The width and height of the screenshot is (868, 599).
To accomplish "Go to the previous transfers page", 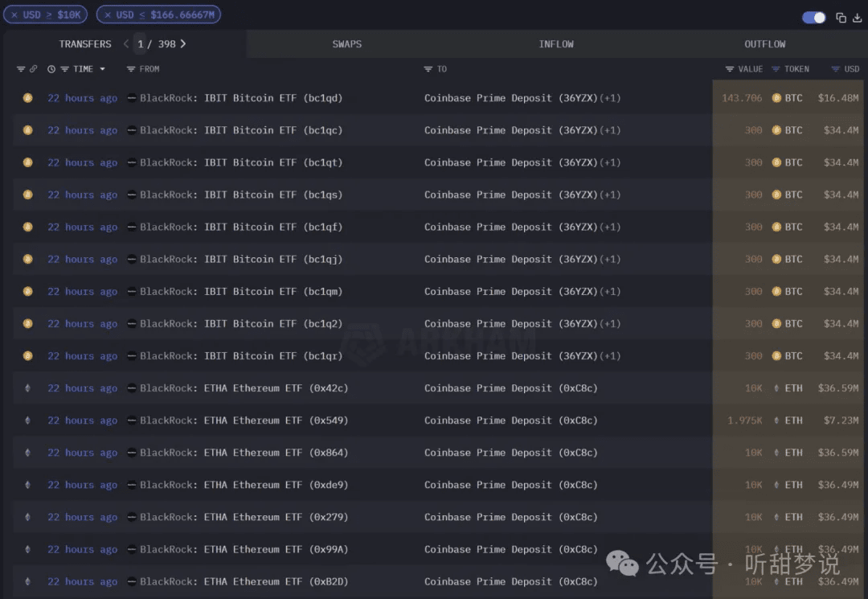I will tap(126, 43).
